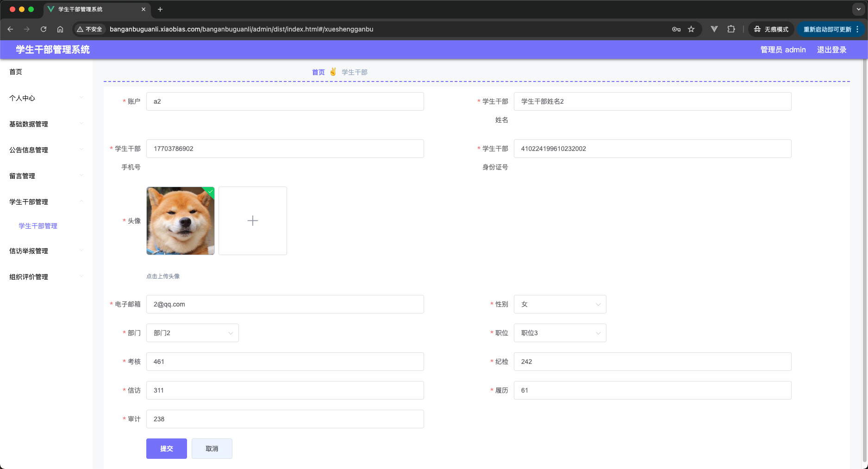
Task: Submit the form with 提交
Action: pyautogui.click(x=167, y=449)
